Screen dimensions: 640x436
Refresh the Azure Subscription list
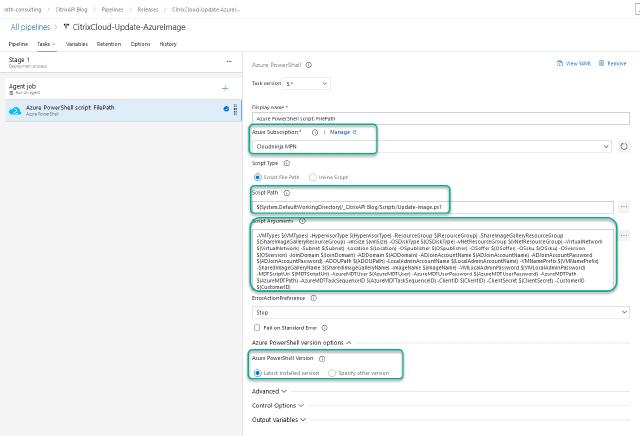point(623,146)
